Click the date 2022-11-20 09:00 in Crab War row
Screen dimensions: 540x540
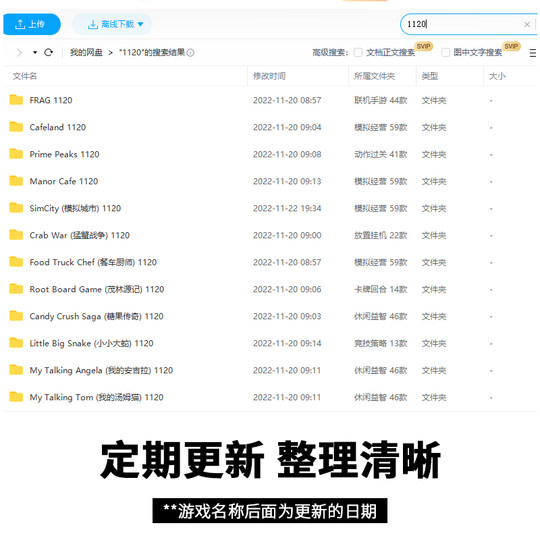[287, 235]
